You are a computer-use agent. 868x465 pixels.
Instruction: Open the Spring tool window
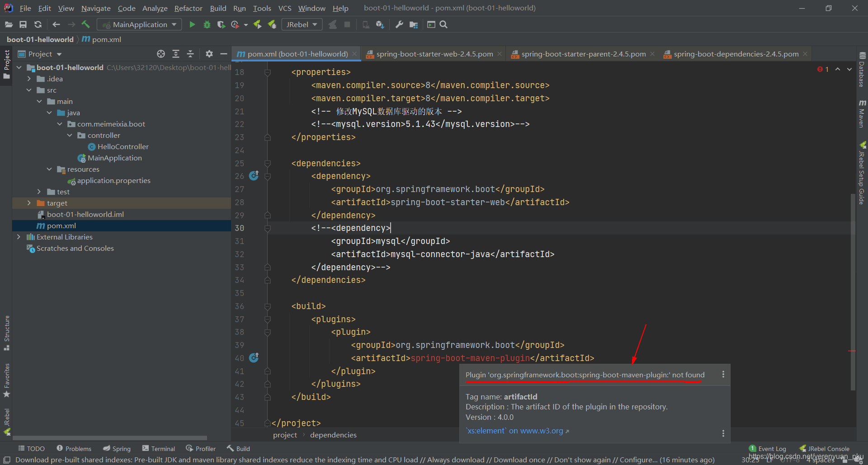coord(117,448)
